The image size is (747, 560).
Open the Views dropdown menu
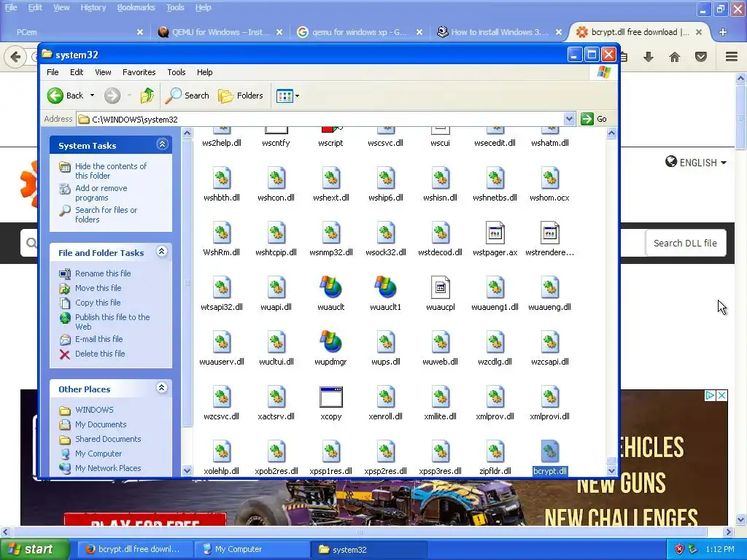point(287,96)
